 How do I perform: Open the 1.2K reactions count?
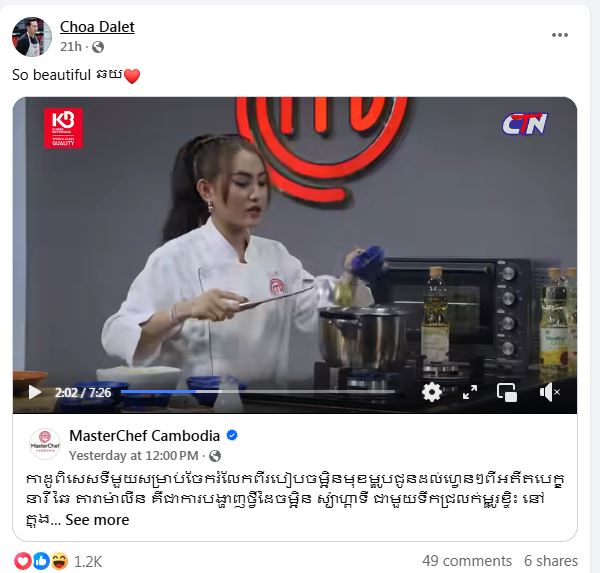(88, 562)
